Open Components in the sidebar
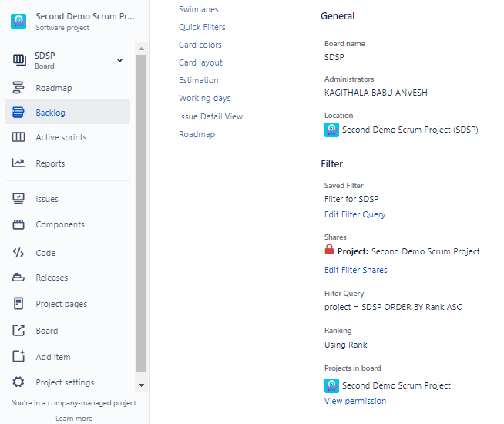 [x=60, y=224]
